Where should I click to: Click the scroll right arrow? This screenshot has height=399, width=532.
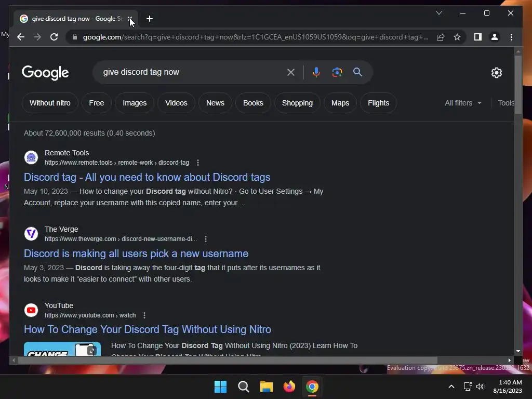509,361
